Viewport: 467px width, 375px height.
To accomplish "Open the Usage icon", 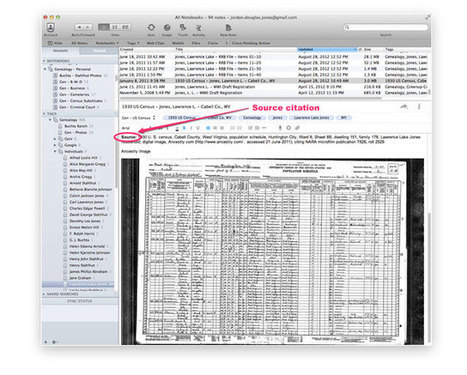I will pyautogui.click(x=167, y=27).
